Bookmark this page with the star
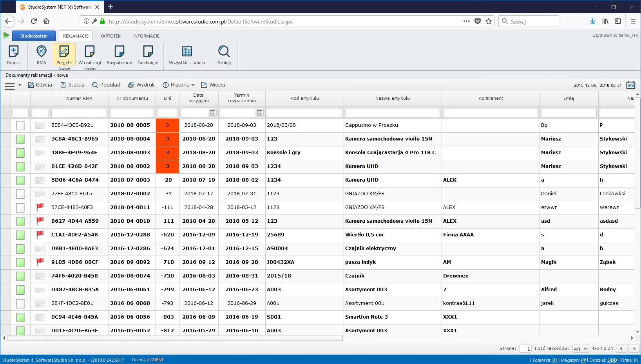This screenshot has width=641, height=364. point(489,21)
